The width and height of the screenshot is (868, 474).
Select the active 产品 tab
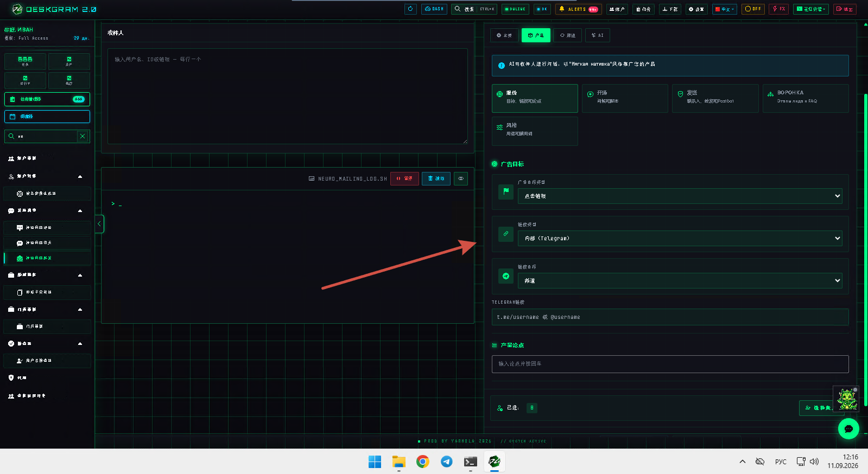pos(536,35)
